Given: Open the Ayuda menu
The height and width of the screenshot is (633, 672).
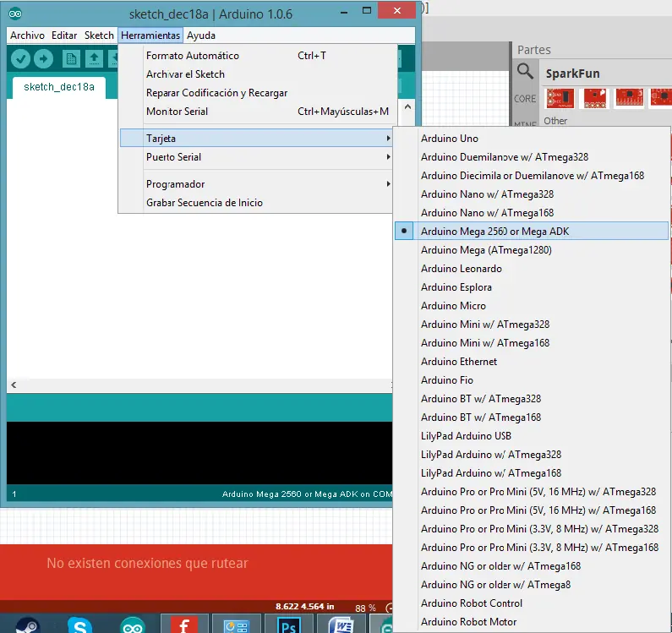Looking at the screenshot, I should [x=201, y=35].
